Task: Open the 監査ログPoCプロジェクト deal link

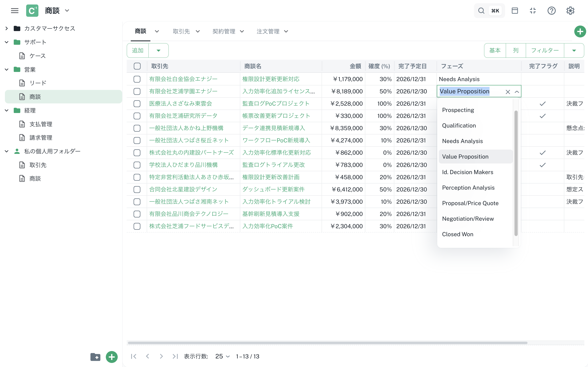Action: (x=276, y=104)
